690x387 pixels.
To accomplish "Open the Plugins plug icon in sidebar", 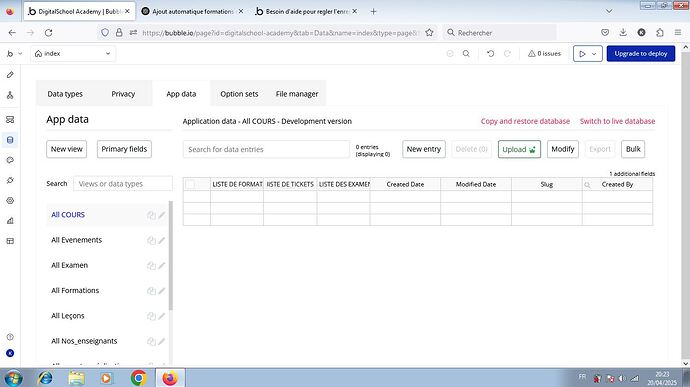I will click(x=10, y=181).
